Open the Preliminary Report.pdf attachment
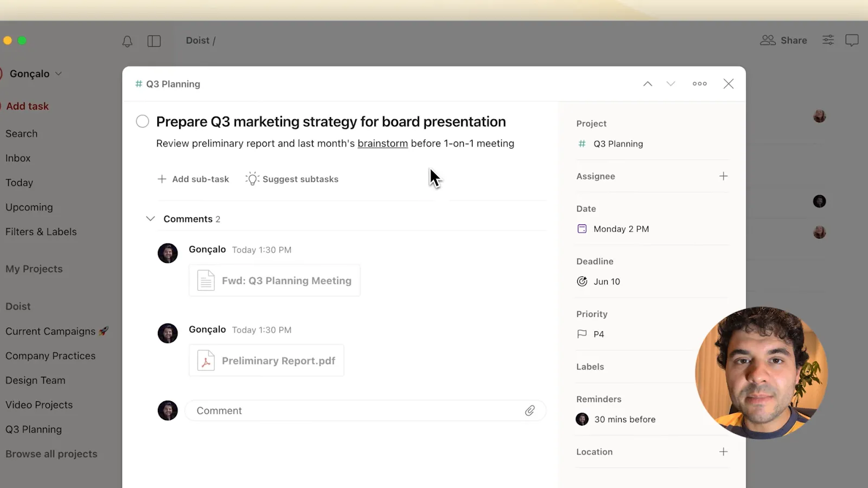The width and height of the screenshot is (868, 488). click(x=266, y=361)
